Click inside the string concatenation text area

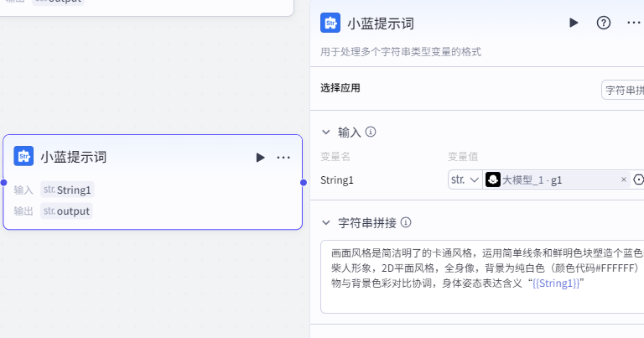pos(482,277)
